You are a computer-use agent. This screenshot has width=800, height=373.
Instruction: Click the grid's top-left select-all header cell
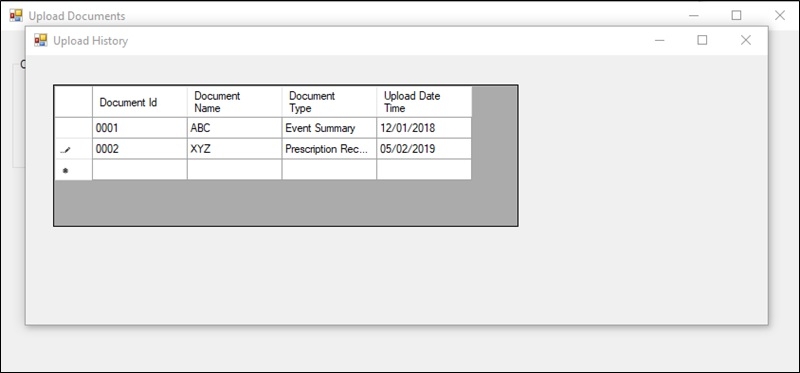(73, 102)
